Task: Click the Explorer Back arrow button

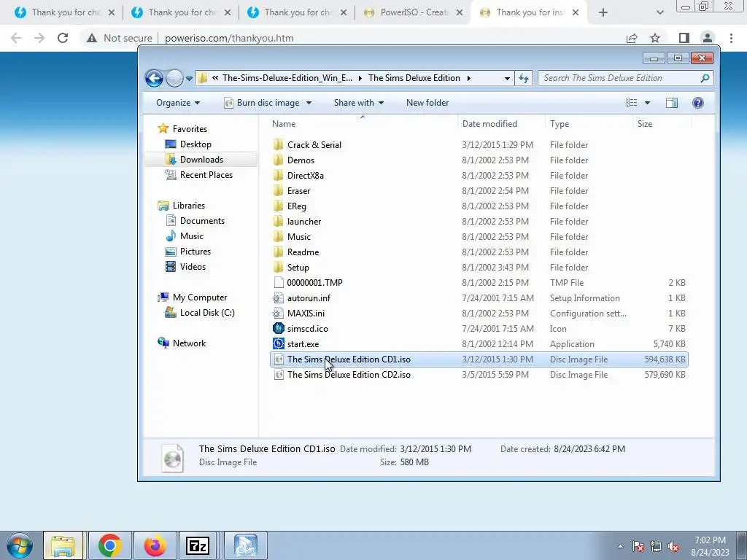Action: (x=154, y=78)
